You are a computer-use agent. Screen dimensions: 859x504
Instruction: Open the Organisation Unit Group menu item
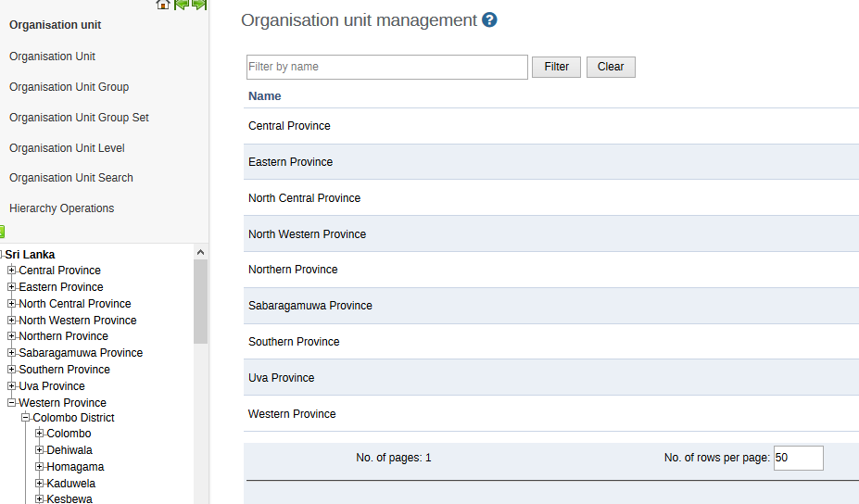click(x=69, y=87)
